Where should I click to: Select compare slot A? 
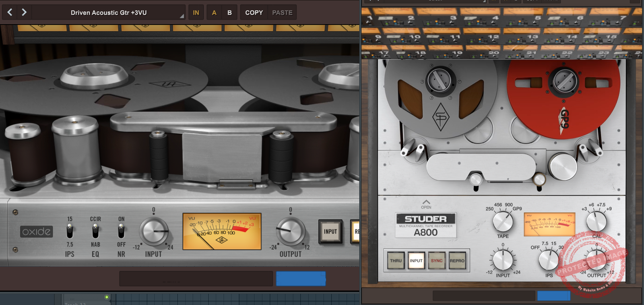point(214,12)
